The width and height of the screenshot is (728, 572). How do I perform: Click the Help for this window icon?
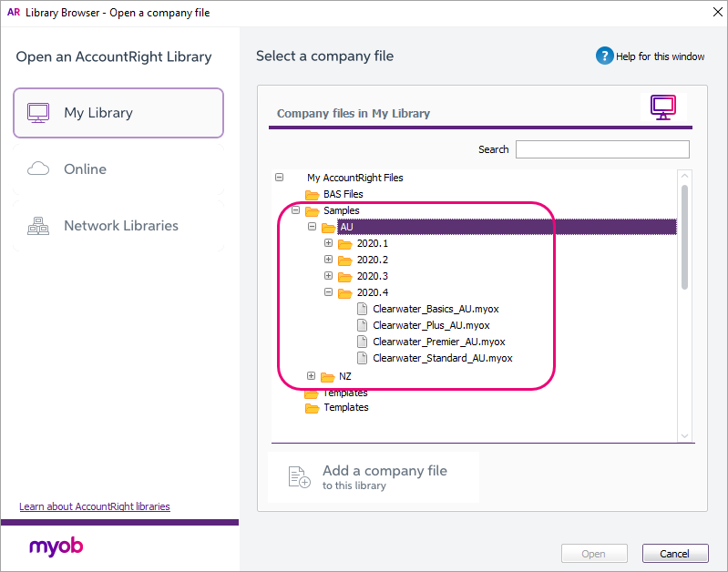click(605, 56)
